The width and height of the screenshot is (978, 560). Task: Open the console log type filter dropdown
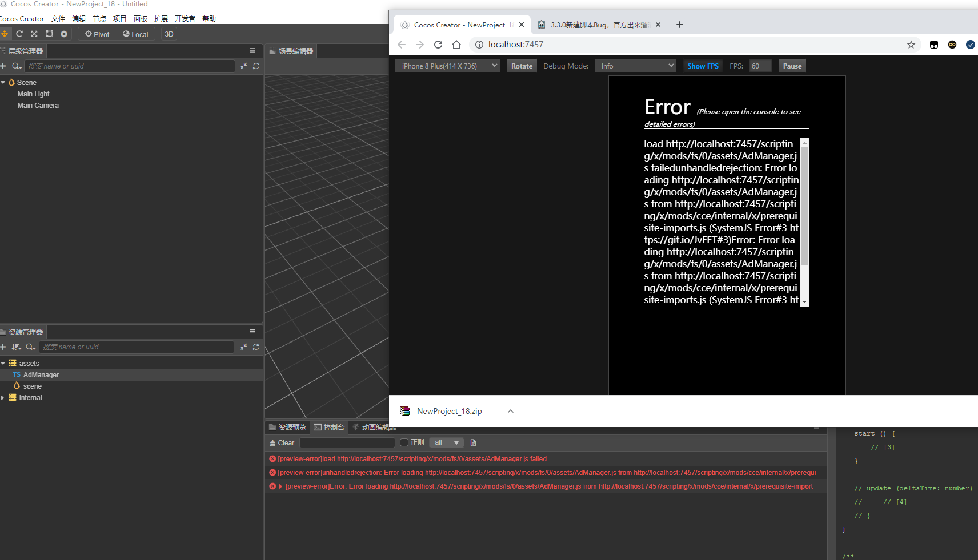[x=446, y=443]
